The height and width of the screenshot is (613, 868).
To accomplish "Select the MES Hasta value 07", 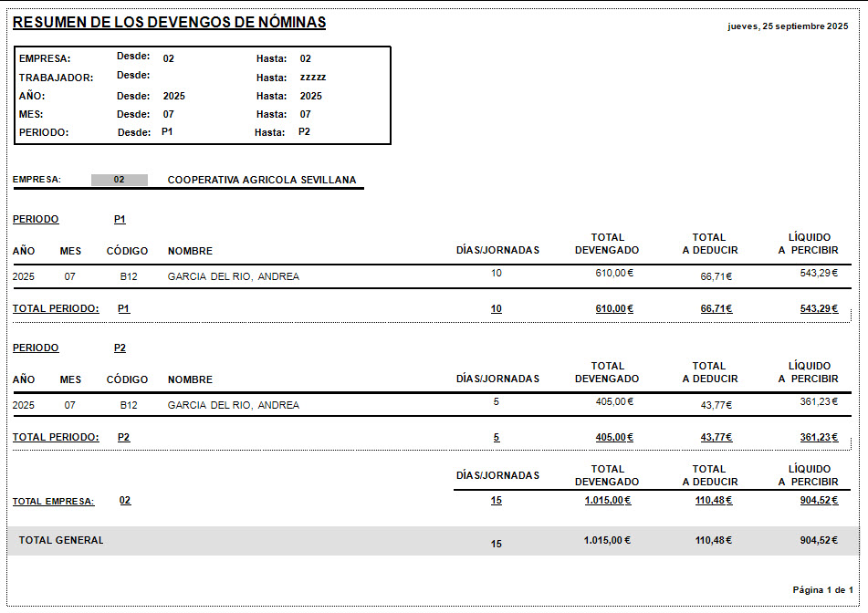I will click(305, 114).
